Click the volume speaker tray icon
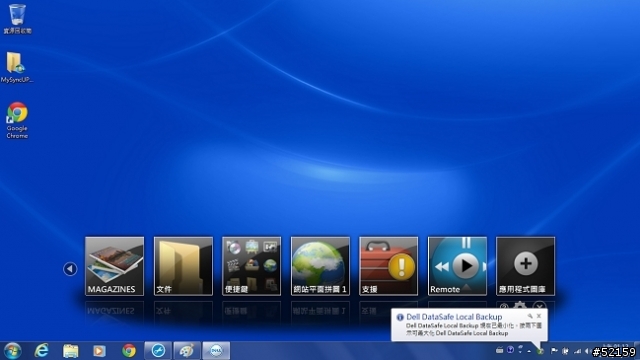The height and width of the screenshot is (360, 640). 588,351
